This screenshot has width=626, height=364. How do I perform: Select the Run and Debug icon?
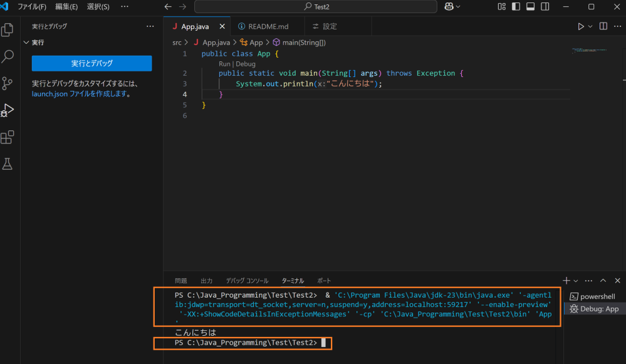click(x=8, y=111)
